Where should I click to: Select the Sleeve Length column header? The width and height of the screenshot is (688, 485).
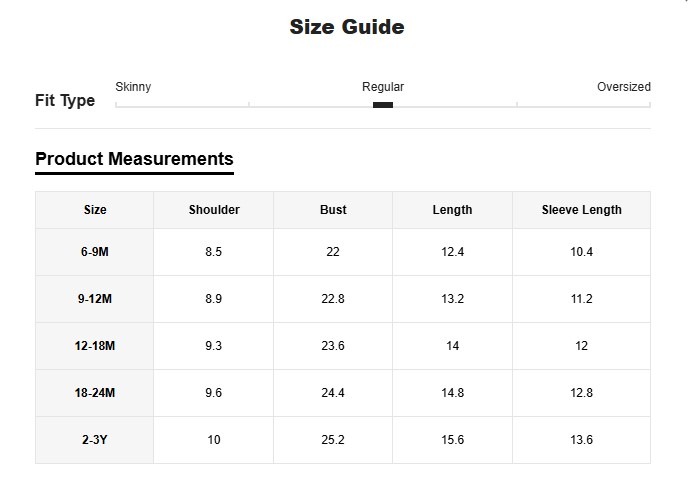(581, 210)
